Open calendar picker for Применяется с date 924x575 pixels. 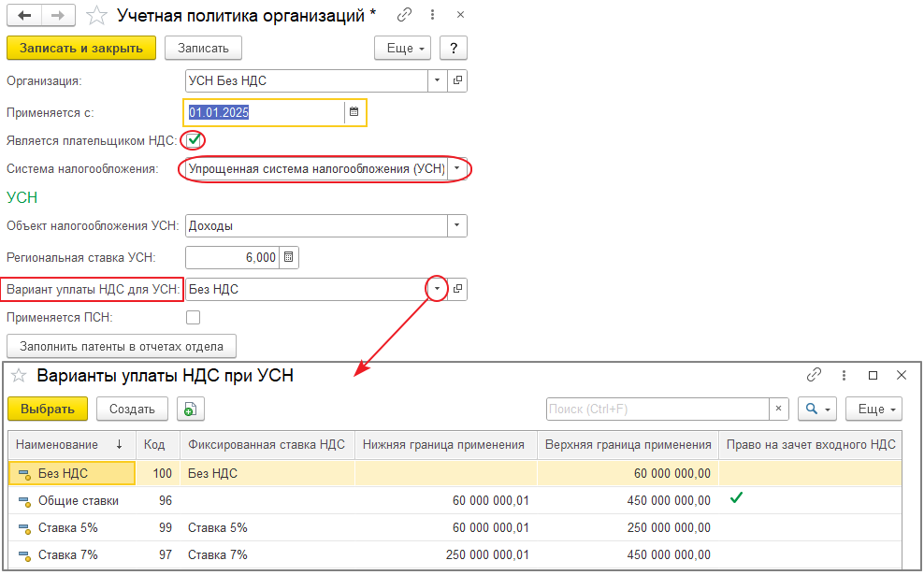(x=354, y=112)
